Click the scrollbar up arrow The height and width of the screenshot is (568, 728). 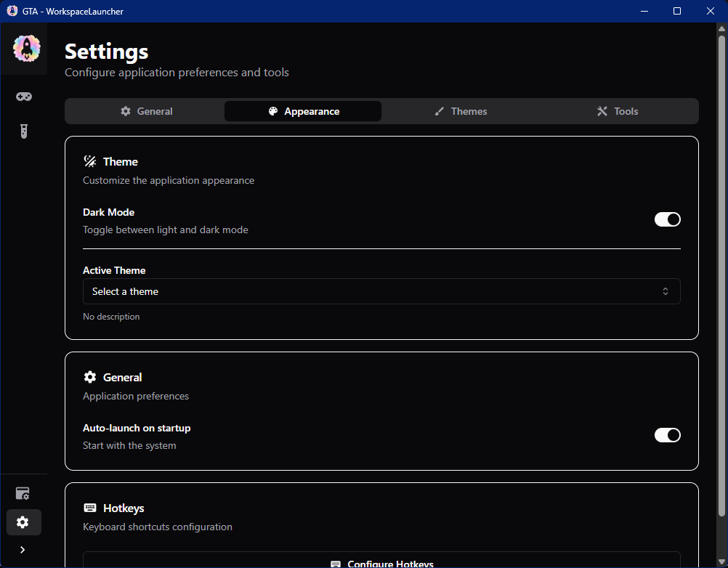(x=721, y=27)
